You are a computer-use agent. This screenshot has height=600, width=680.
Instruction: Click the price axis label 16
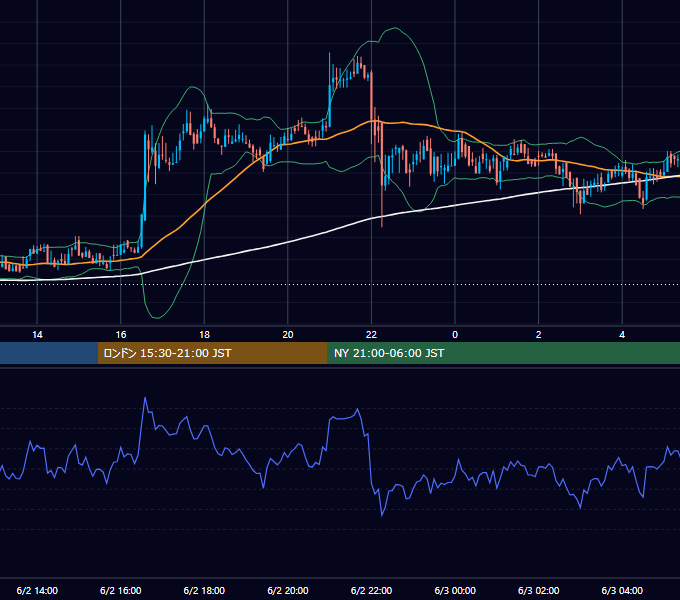(121, 335)
